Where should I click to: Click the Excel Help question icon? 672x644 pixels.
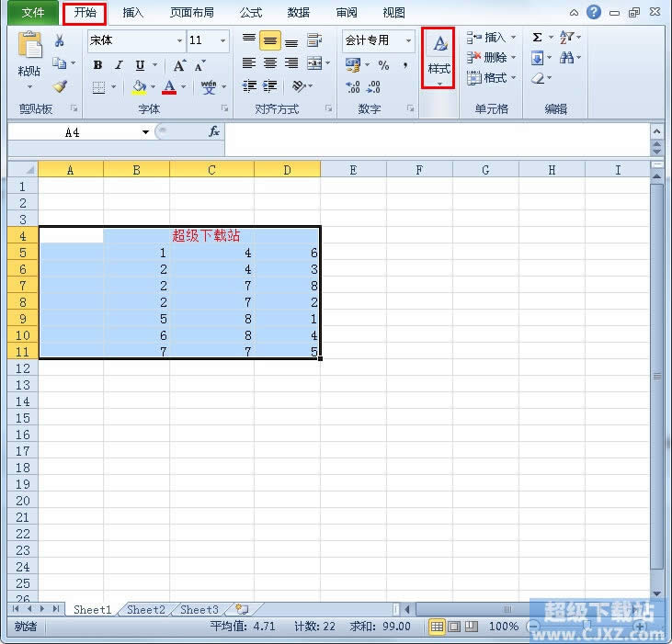click(x=594, y=12)
